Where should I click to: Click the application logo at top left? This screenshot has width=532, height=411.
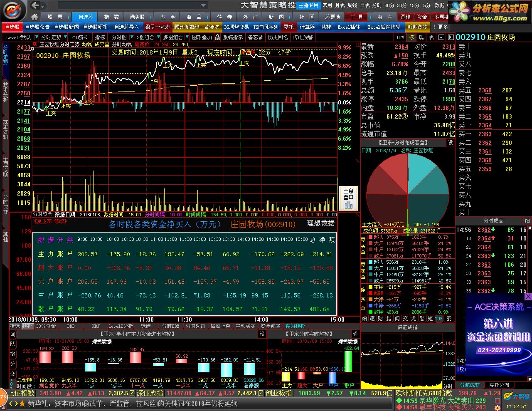coord(14,10)
